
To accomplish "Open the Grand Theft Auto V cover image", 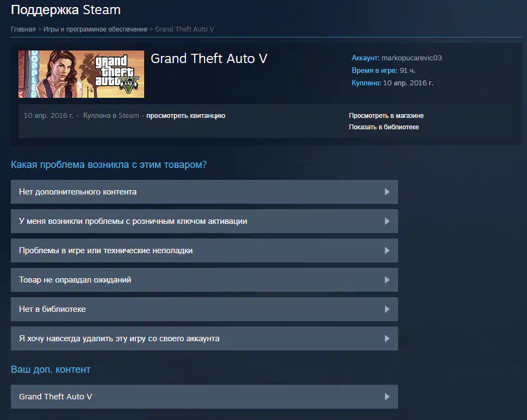I will 82,74.
